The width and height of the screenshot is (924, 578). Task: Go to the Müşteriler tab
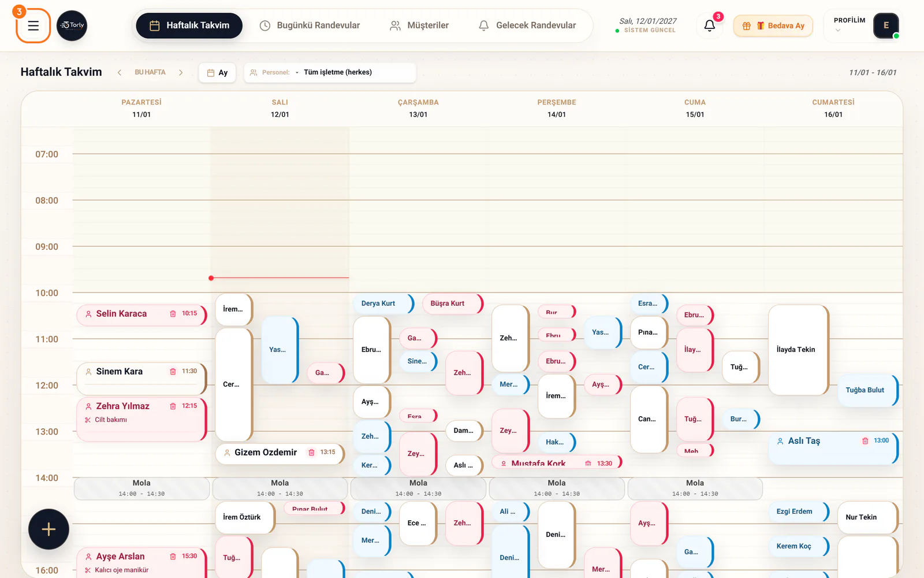[x=419, y=25]
